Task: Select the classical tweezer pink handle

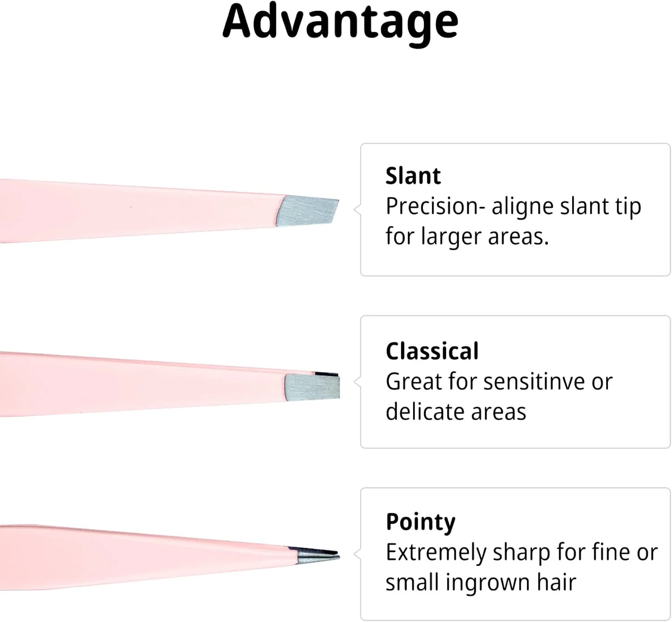Action: [x=134, y=384]
